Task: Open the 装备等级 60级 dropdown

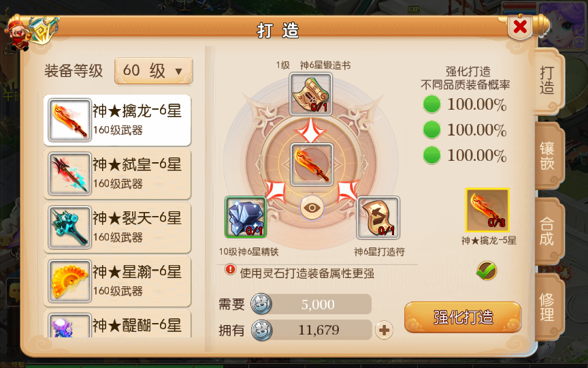Action: pos(153,71)
